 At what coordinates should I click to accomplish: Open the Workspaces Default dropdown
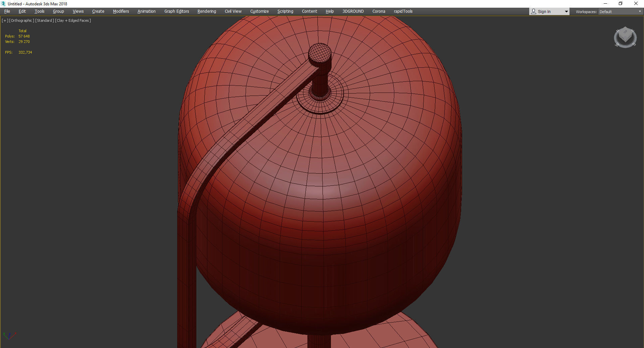[620, 12]
